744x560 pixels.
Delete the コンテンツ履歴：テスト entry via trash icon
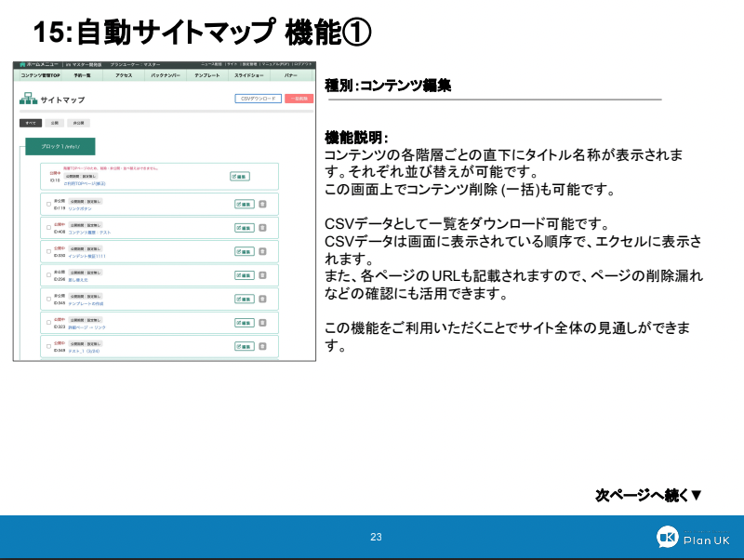click(262, 228)
